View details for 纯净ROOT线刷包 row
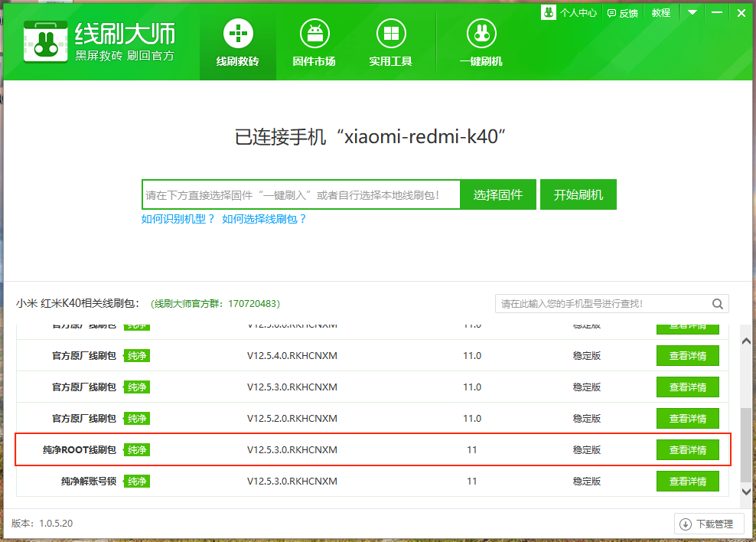 tap(687, 450)
